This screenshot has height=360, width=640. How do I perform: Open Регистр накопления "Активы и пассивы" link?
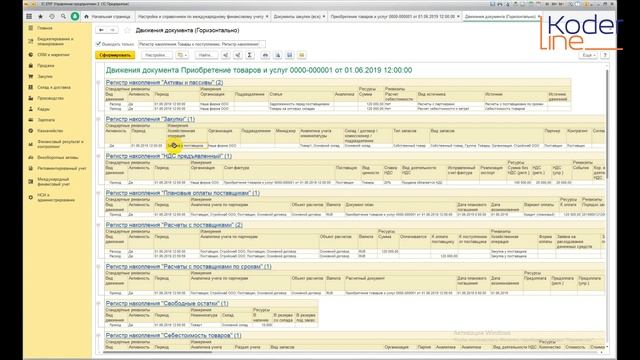pos(164,82)
